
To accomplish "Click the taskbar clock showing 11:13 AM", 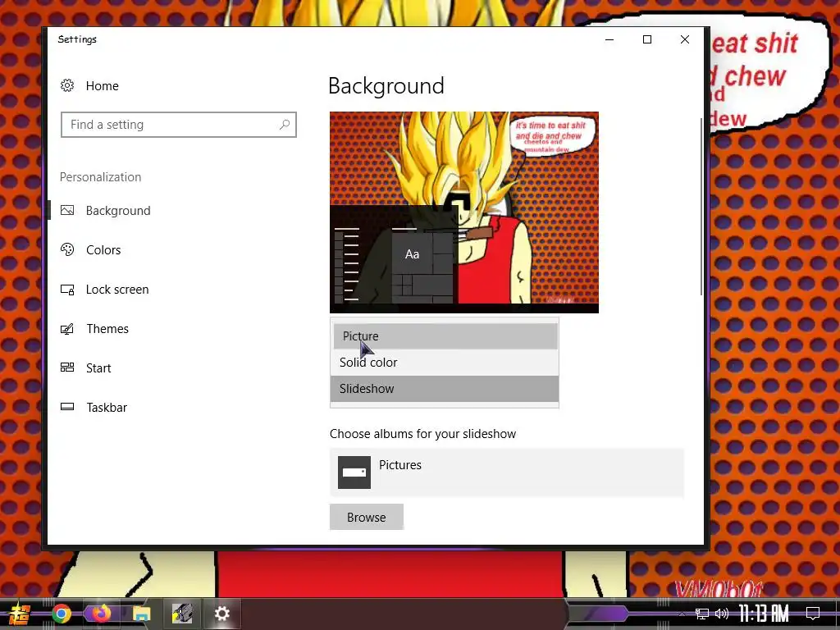I will 764,614.
